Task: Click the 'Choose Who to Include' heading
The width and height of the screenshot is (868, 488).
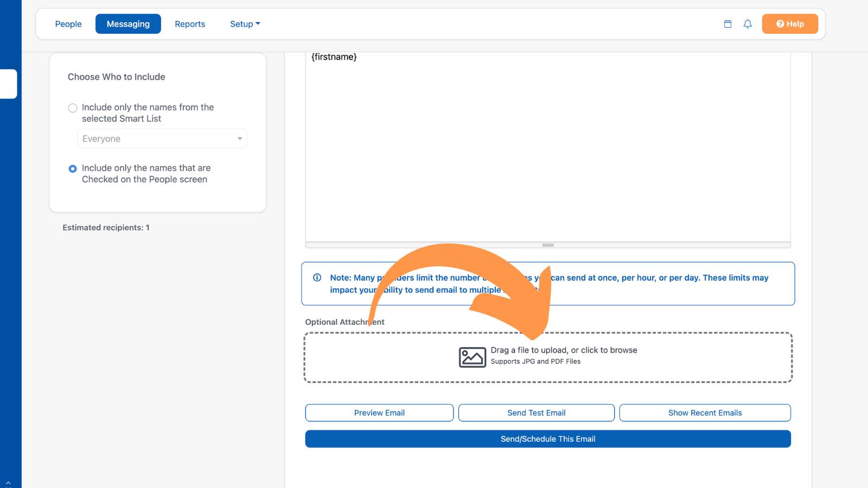Action: pyautogui.click(x=117, y=77)
